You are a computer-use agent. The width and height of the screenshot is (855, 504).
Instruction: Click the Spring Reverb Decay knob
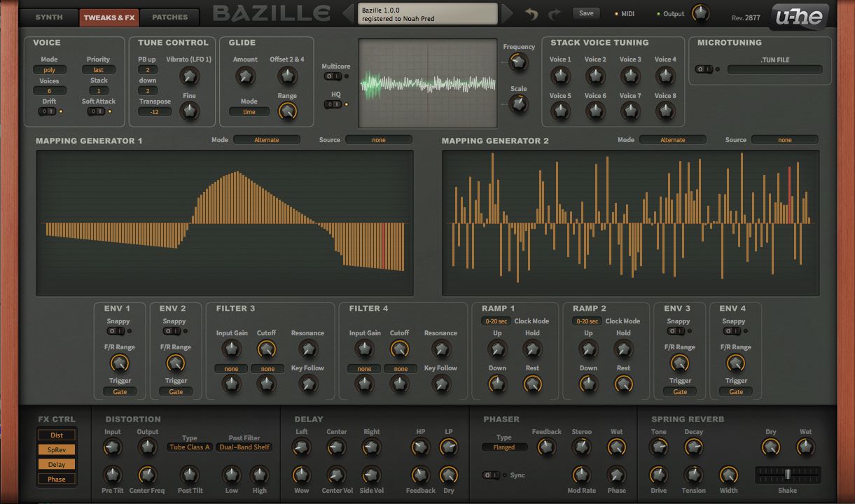pos(693,447)
